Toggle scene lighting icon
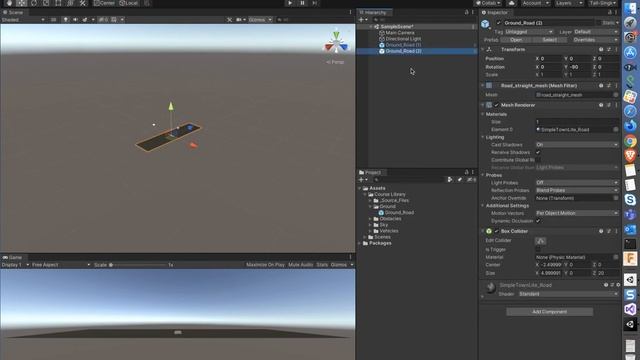640x360 pixels. 66,20
